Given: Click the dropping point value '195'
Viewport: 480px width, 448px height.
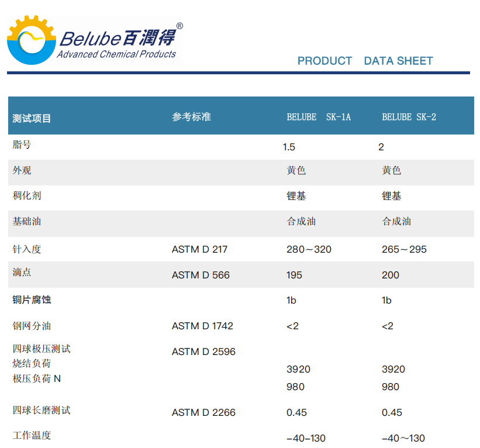Looking at the screenshot, I should [x=294, y=275].
